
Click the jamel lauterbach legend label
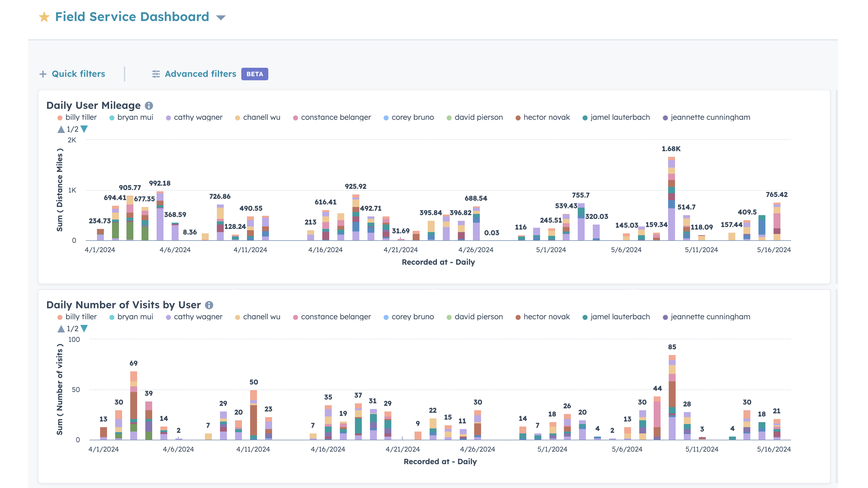pos(620,117)
